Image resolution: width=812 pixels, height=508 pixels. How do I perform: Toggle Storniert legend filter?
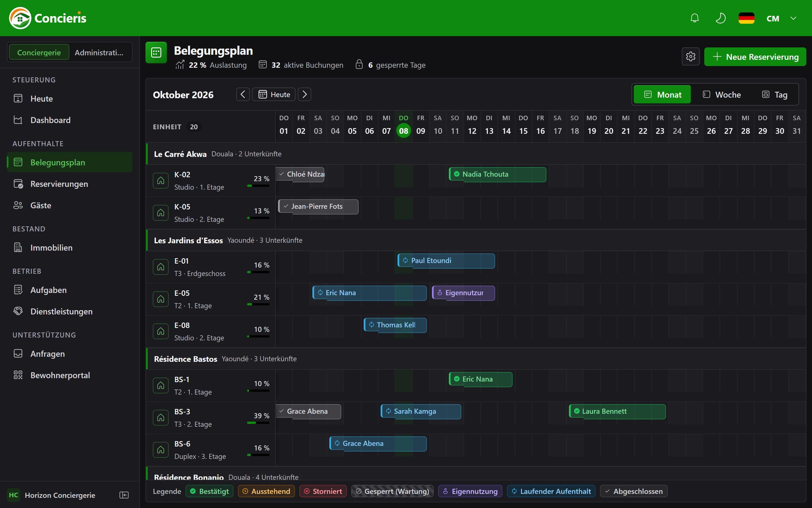tap(323, 491)
